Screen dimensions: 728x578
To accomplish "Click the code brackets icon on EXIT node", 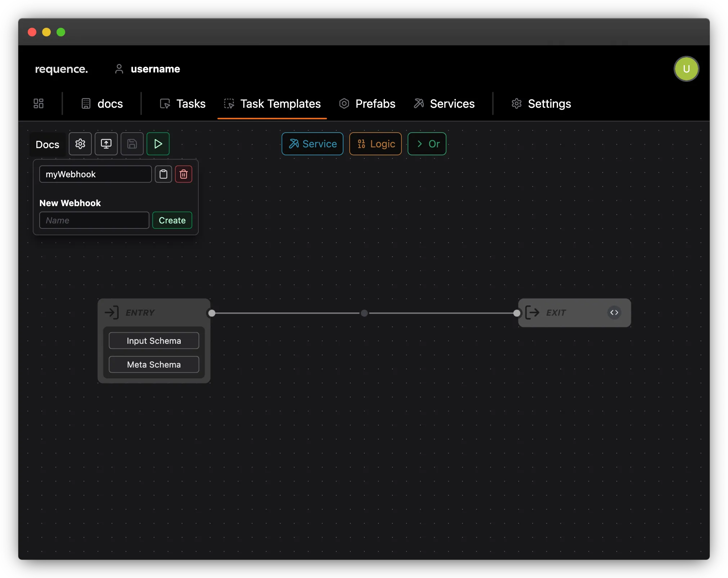I will (614, 312).
